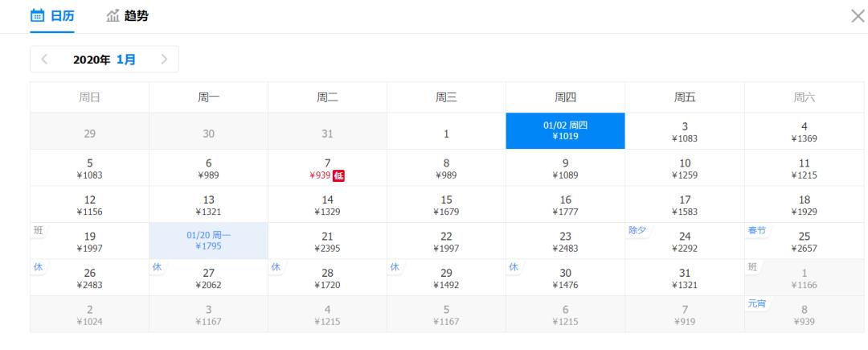Go to next month arrow
The height and width of the screenshot is (350, 868).
click(164, 59)
